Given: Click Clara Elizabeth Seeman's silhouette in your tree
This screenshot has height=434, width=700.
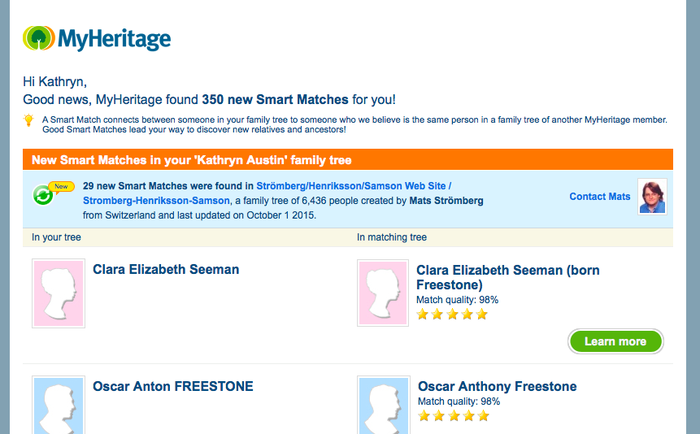Looking at the screenshot, I should click(58, 293).
